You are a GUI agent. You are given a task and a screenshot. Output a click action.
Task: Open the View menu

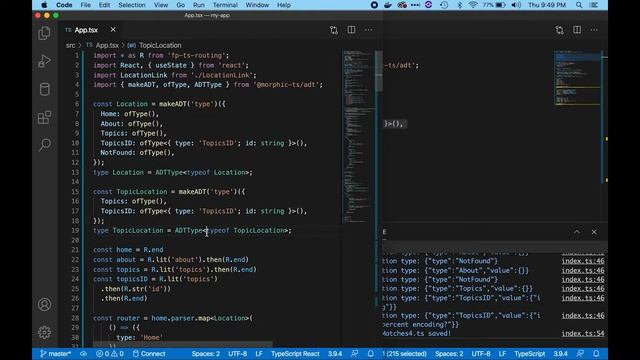click(x=161, y=5)
